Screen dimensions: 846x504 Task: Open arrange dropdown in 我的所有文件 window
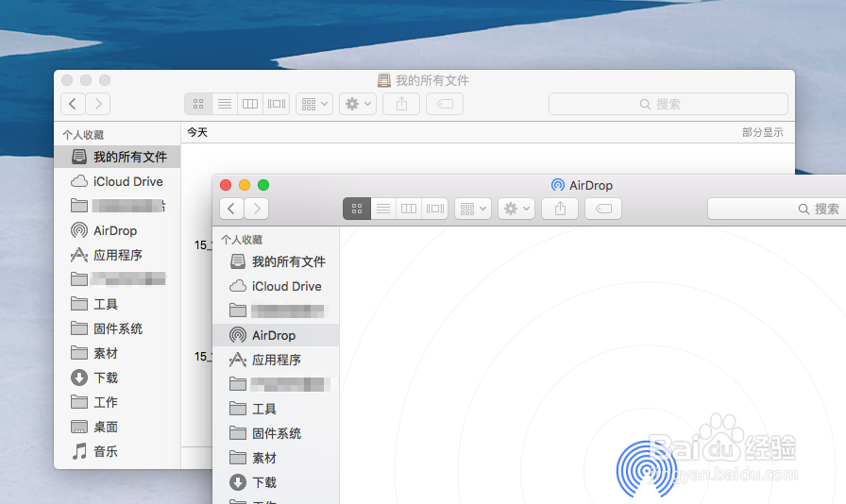[x=314, y=104]
